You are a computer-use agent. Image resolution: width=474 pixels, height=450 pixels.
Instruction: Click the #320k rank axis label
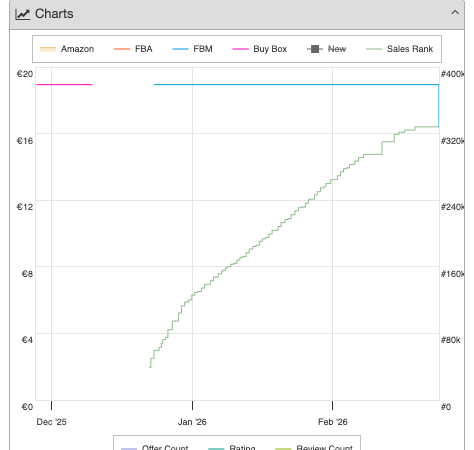[452, 141]
